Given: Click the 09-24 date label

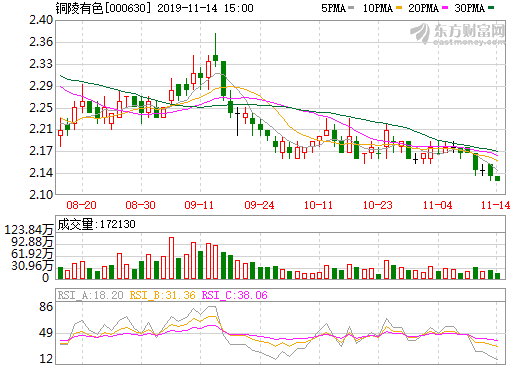Looking at the screenshot, I should point(259,205).
